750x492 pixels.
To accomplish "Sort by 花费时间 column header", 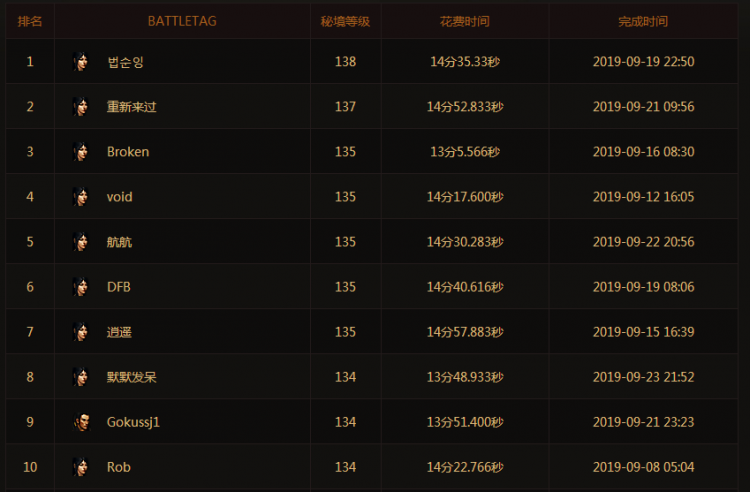I will [464, 21].
